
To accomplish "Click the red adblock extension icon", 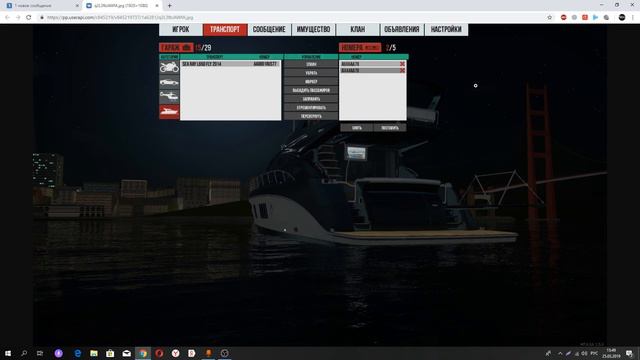I will (x=564, y=18).
